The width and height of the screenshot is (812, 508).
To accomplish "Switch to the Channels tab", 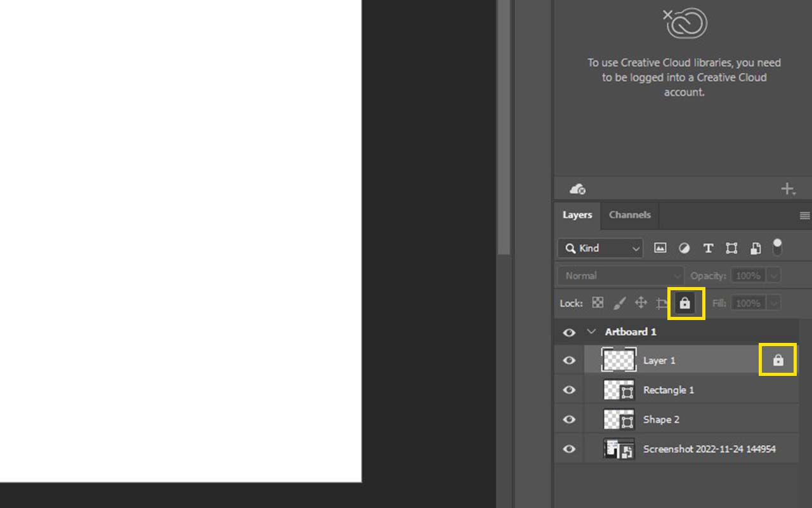I will coord(629,215).
